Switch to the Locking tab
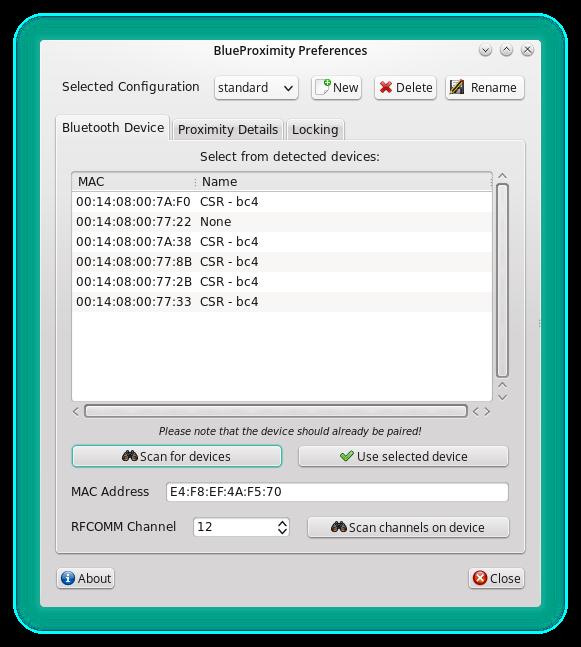The width and height of the screenshot is (581, 647). point(315,130)
